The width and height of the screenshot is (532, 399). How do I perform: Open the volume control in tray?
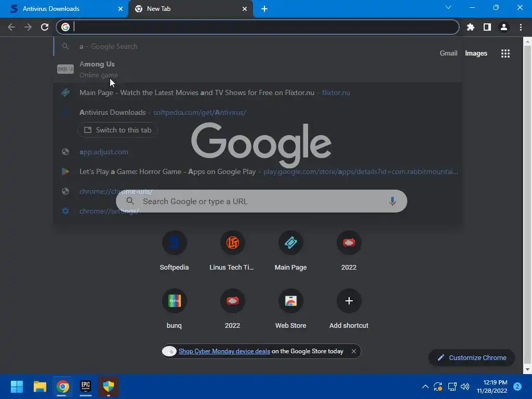465,387
